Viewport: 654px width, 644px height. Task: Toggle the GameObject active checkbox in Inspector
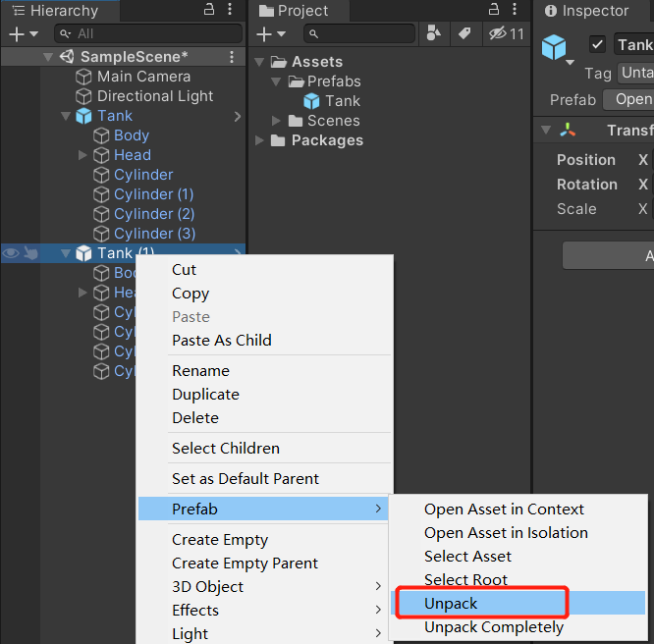598,44
